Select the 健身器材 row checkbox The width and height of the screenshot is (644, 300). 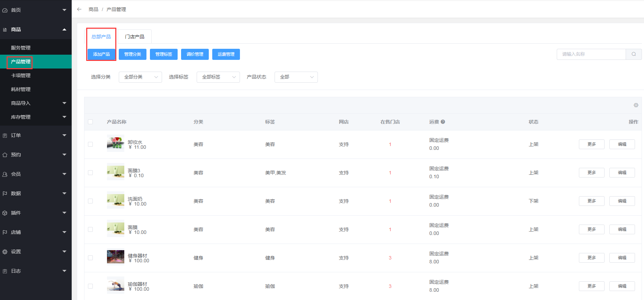point(90,258)
